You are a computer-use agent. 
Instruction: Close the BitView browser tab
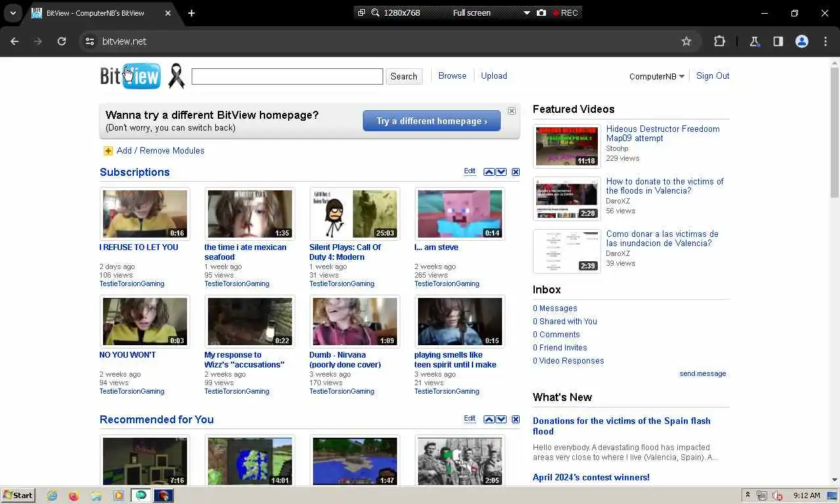tap(168, 13)
